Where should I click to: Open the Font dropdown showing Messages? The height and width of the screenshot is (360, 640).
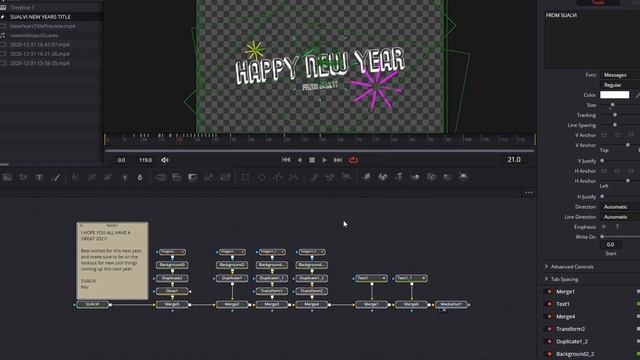point(620,75)
